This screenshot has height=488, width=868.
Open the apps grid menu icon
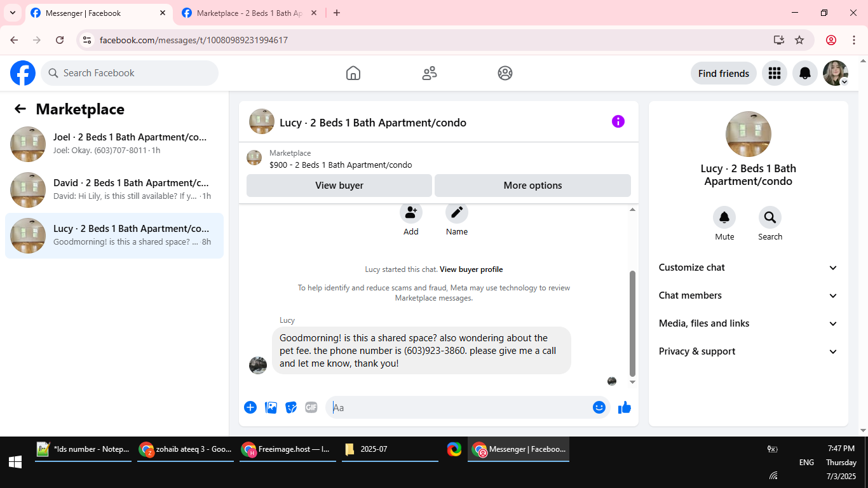[x=774, y=73]
